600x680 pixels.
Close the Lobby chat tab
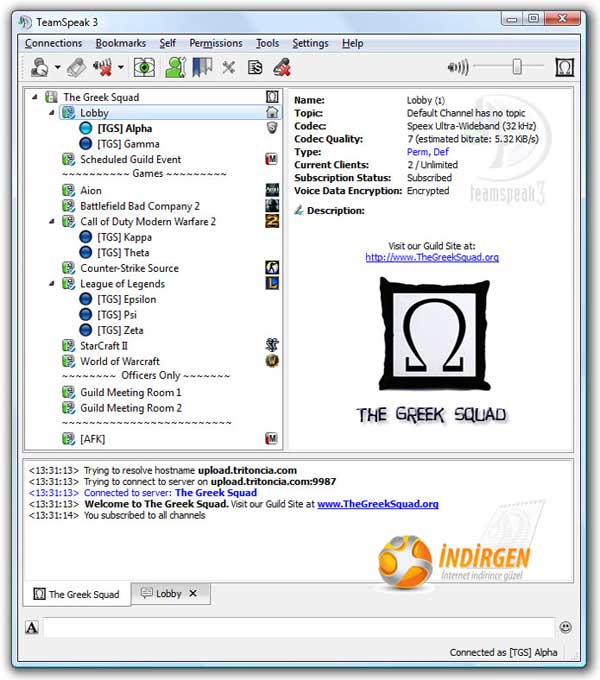point(193,593)
